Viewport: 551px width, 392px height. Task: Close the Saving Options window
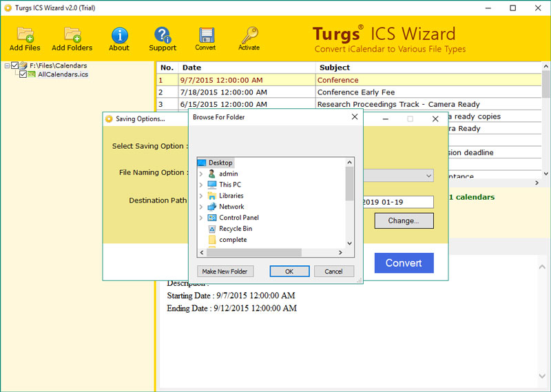(x=435, y=119)
